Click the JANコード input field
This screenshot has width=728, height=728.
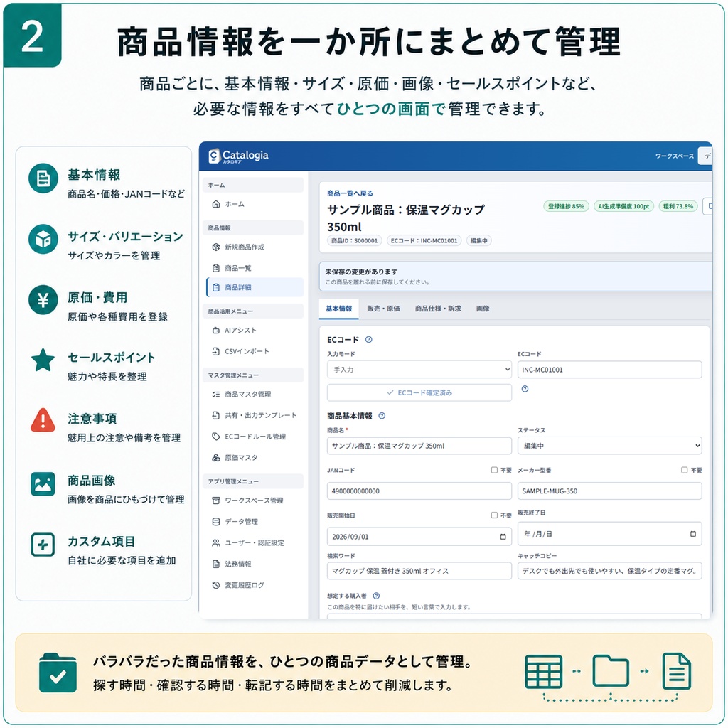pos(419,491)
